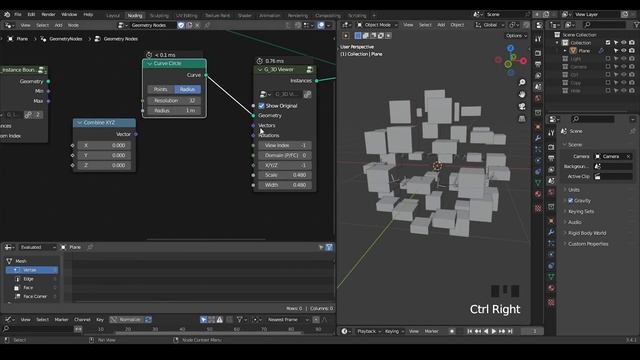Click the viewport zoom magnifier icon
This screenshot has width=640, height=360.
pos(522,82)
